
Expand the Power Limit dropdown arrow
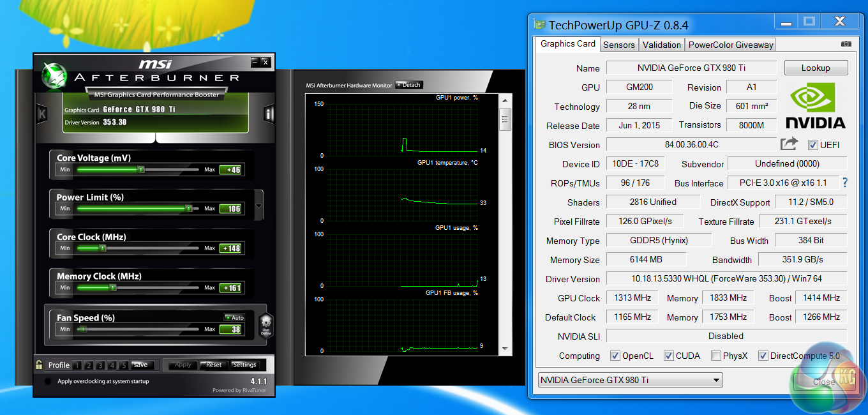pyautogui.click(x=258, y=206)
